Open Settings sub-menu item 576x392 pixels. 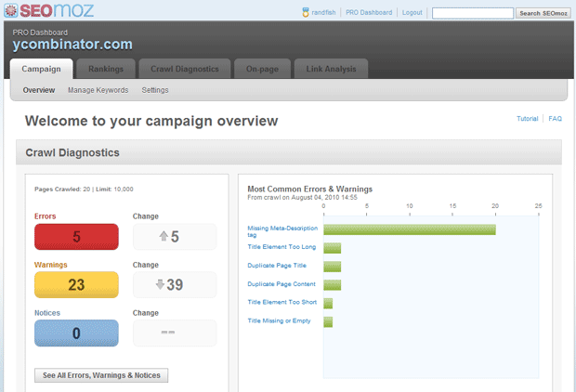[x=155, y=90]
